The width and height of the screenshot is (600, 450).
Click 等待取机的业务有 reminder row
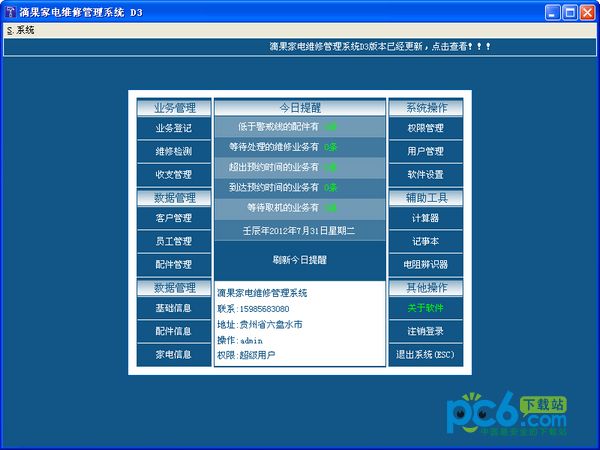[300, 208]
